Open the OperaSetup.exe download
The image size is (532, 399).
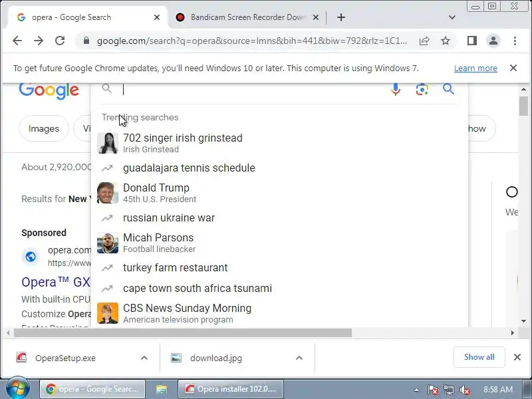[65, 358]
